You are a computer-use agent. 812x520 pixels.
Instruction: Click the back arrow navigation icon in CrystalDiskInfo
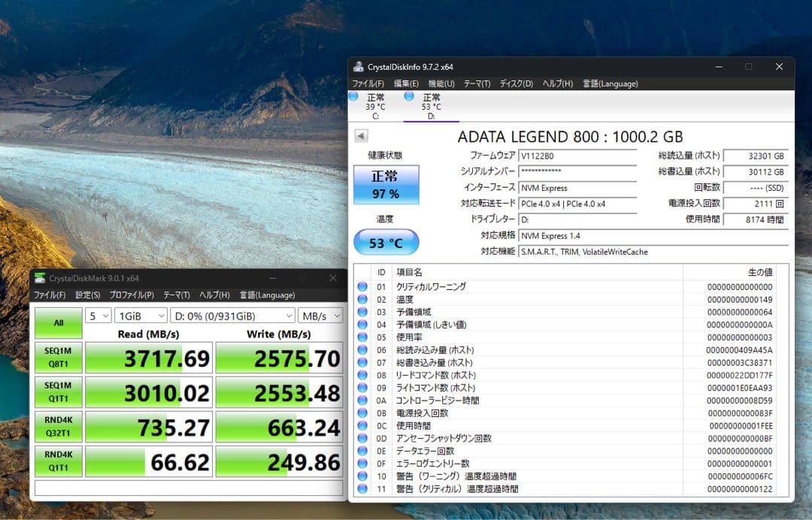[360, 135]
